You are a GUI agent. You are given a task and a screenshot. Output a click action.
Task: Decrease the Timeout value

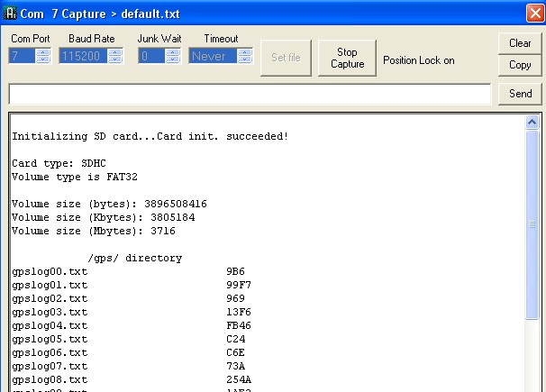245,59
